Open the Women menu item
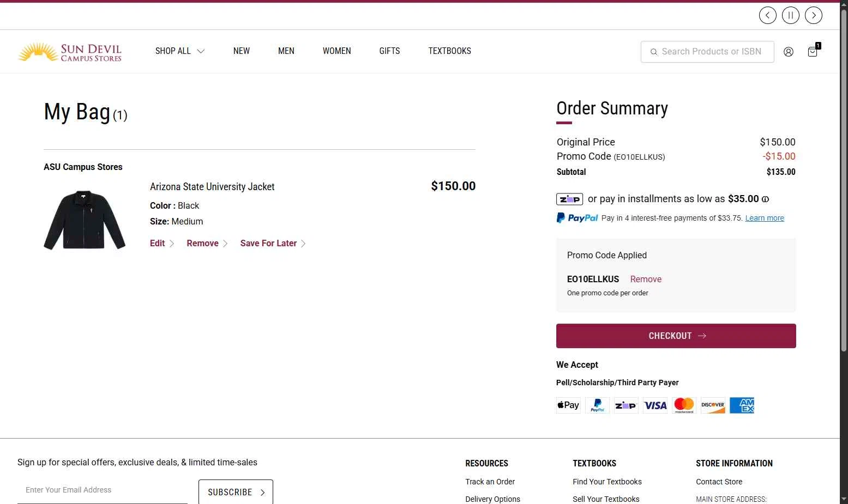 tap(336, 51)
